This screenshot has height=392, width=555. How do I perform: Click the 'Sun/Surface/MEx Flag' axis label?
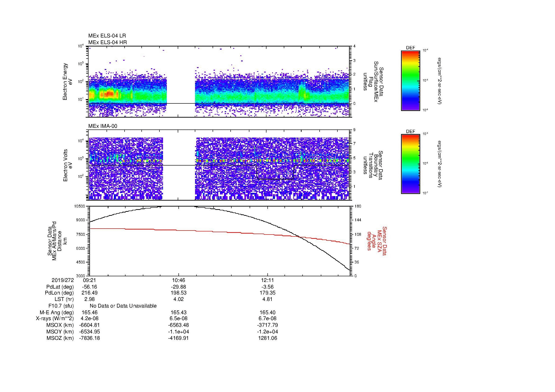coord(373,82)
